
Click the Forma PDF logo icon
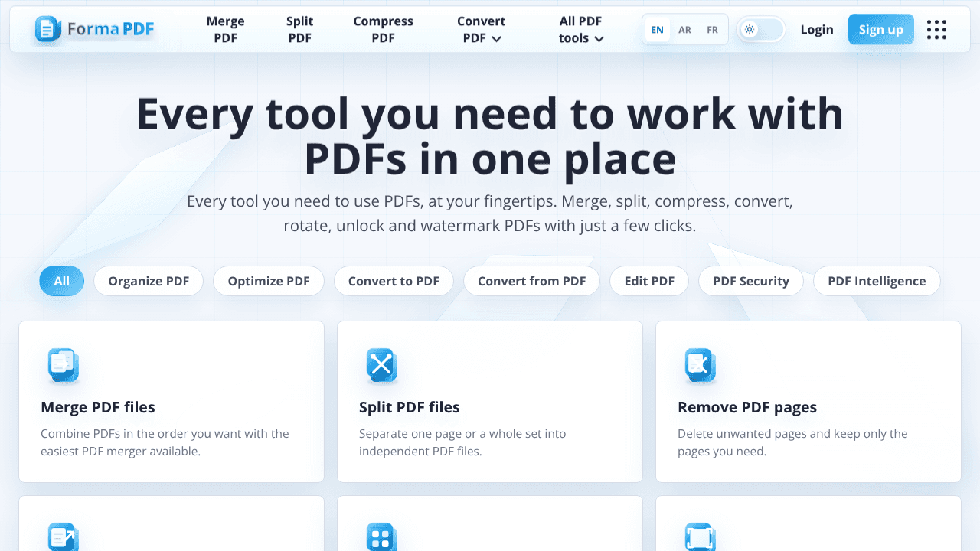tap(48, 29)
